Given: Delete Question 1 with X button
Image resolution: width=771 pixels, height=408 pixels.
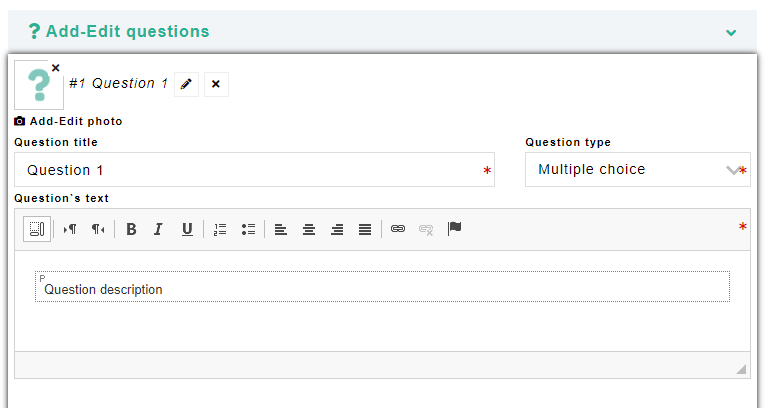Looking at the screenshot, I should point(216,84).
